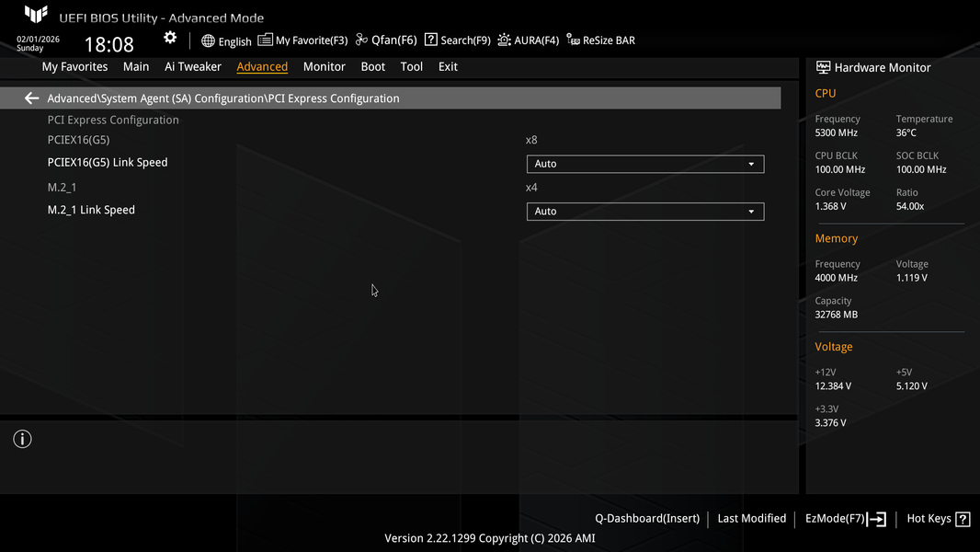
Task: Click the settings gear icon
Action: [170, 38]
